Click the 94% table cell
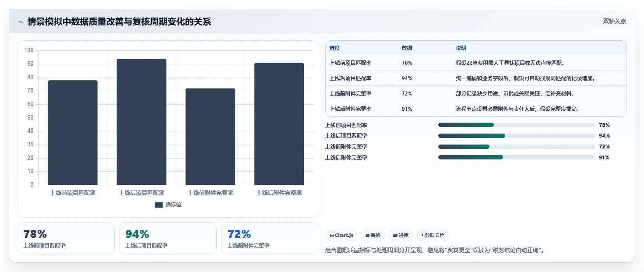This screenshot has height=272, width=644. point(407,78)
